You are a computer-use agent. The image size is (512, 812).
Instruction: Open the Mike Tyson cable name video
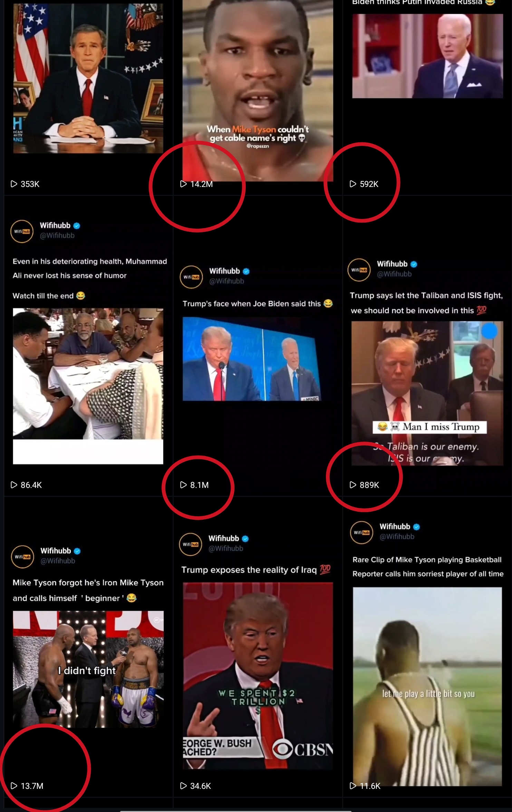[258, 91]
